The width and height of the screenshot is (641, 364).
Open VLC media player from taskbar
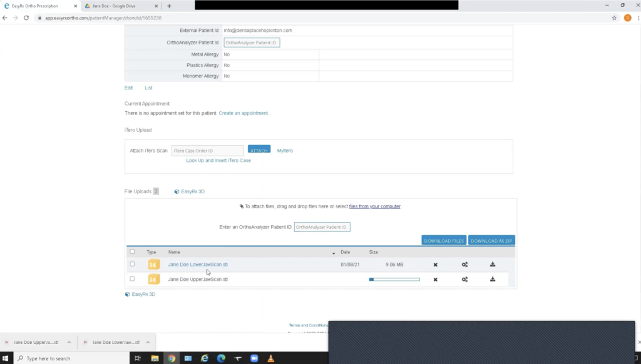271,358
